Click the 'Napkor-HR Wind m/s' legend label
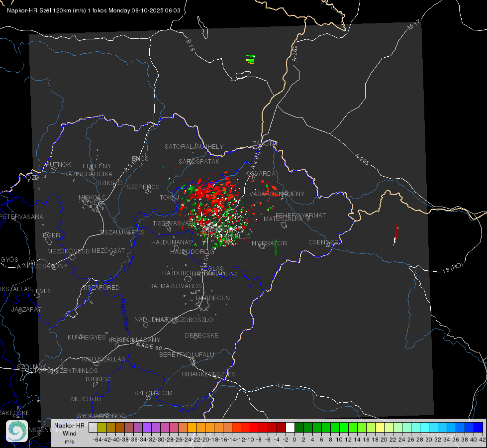The height and width of the screenshot is (448, 487). [69, 433]
